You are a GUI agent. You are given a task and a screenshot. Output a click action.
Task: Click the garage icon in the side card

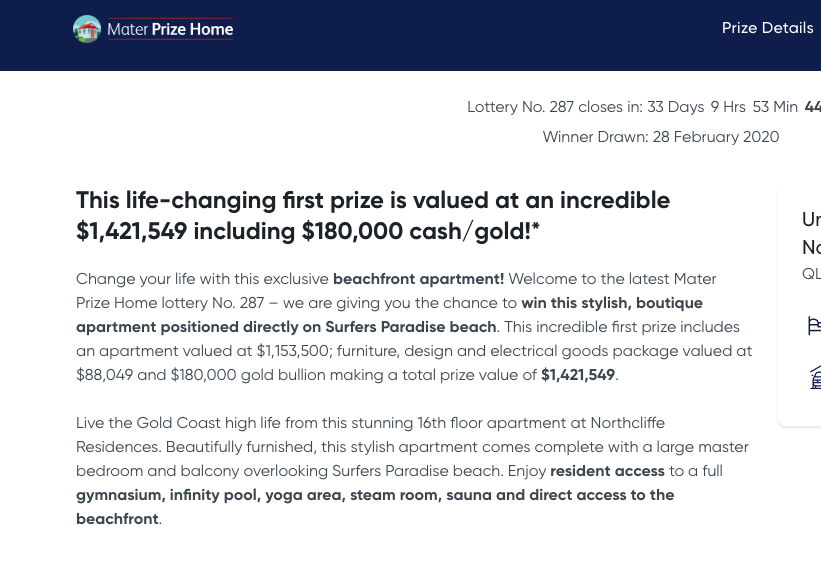tap(815, 377)
